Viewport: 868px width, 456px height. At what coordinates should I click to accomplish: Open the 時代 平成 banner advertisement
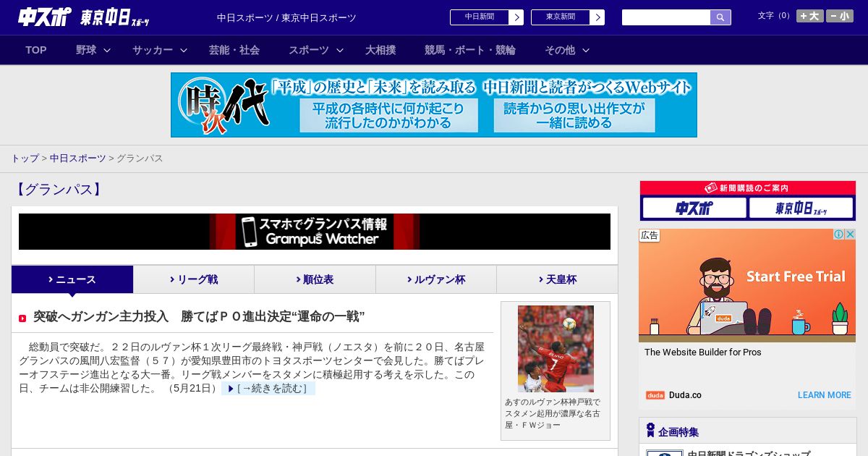[x=434, y=105]
